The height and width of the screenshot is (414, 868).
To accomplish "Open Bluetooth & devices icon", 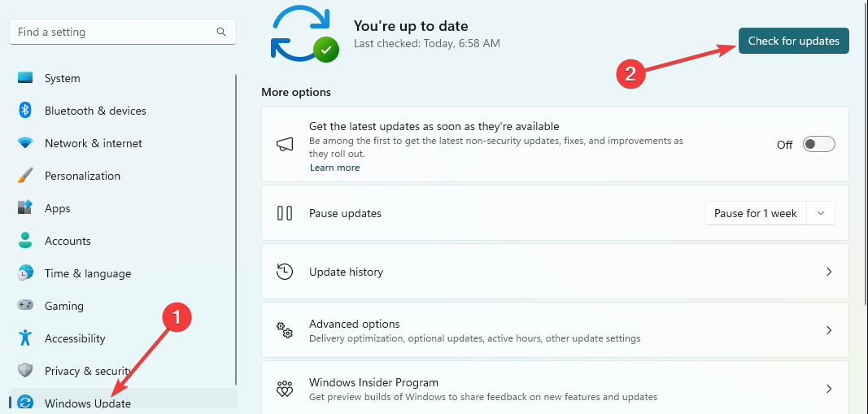I will coord(25,110).
